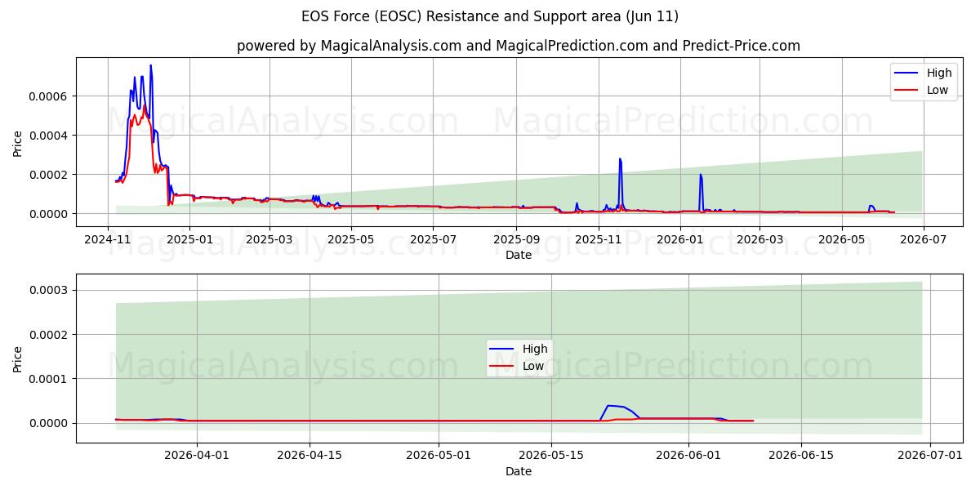
Task: Click the 'Date' axis title under top chart
Action: click(x=519, y=255)
